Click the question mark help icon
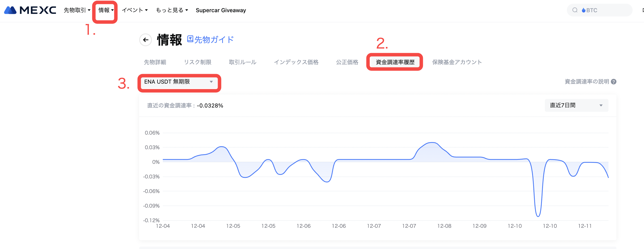The image size is (644, 249). 614,82
